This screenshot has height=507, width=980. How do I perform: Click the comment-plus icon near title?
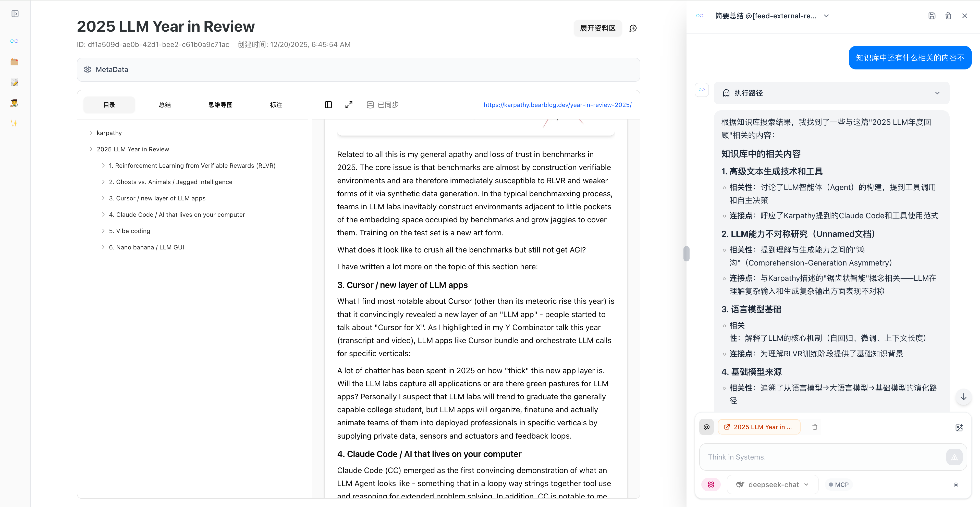633,28
